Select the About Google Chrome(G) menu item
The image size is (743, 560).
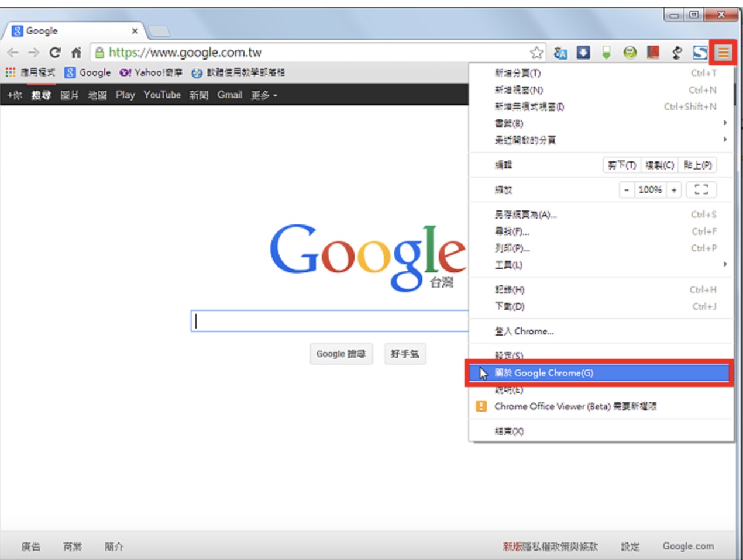coord(600,373)
